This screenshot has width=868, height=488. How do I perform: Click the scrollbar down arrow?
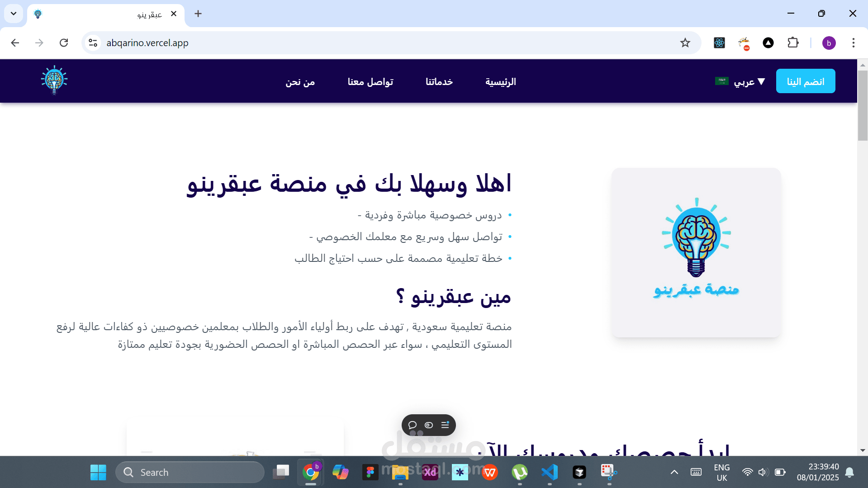click(863, 450)
